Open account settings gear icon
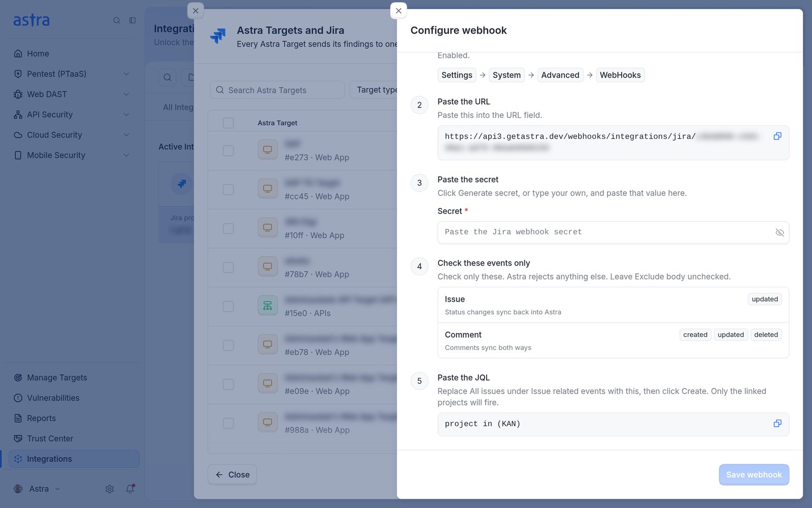 coord(110,489)
